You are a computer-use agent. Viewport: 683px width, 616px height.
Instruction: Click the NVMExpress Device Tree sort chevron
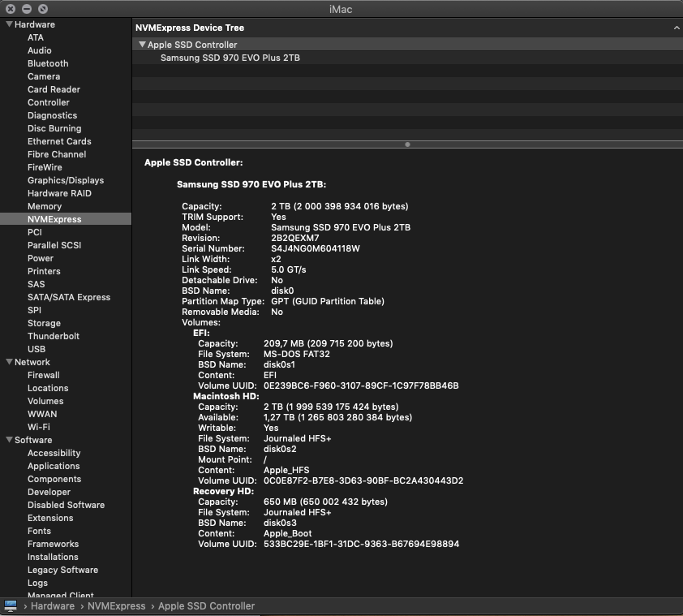(x=676, y=28)
